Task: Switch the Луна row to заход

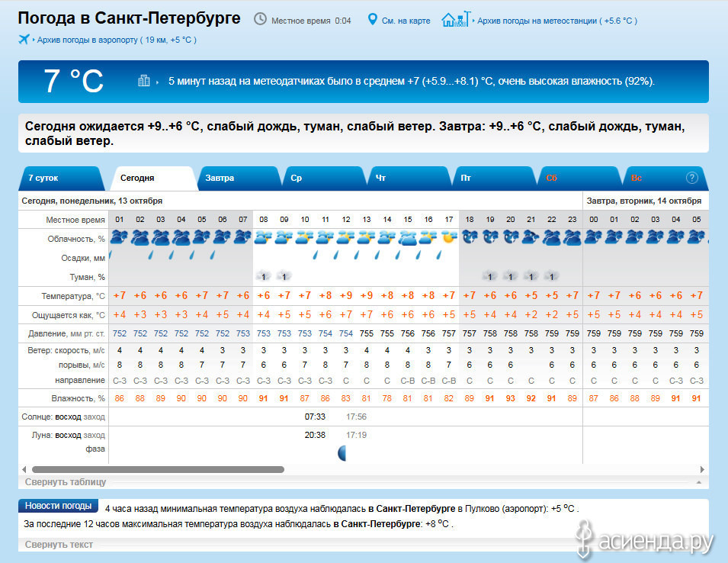Action: (x=94, y=435)
